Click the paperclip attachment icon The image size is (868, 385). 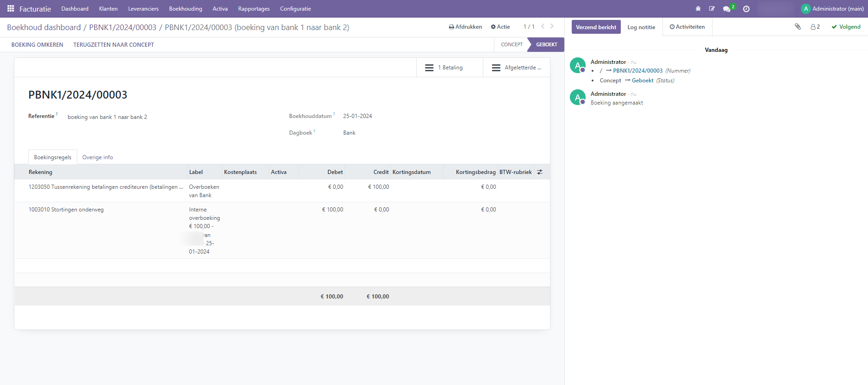pyautogui.click(x=798, y=27)
